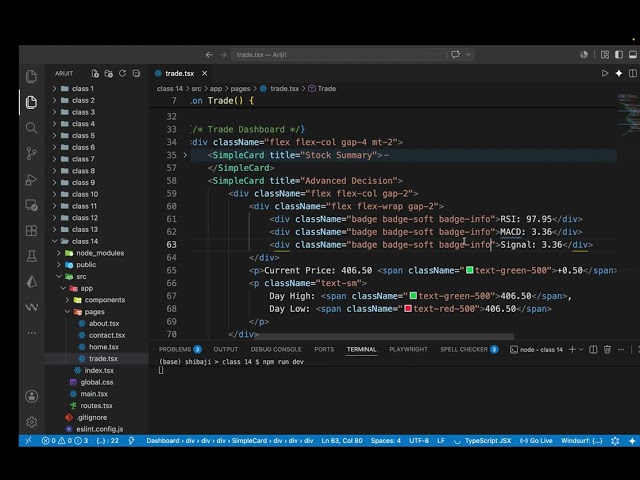Open the Remote Explorer view
This screenshot has width=640, height=480.
(31, 205)
